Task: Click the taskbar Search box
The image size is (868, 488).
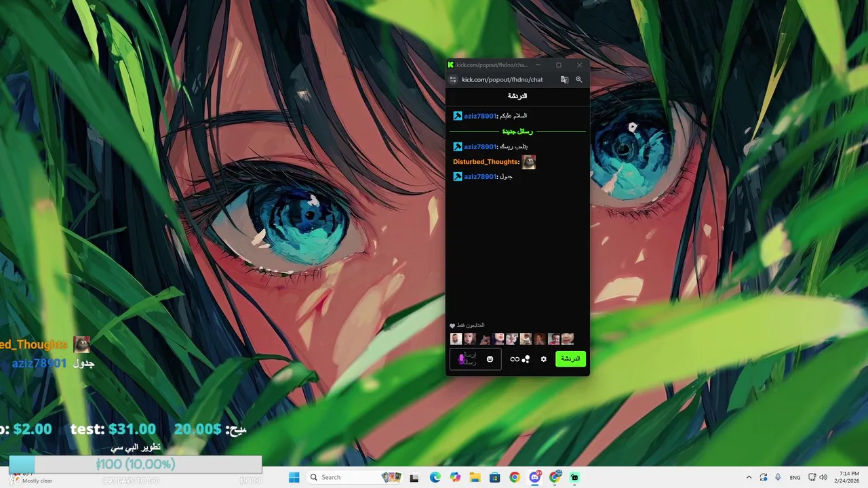Action: tap(355, 477)
